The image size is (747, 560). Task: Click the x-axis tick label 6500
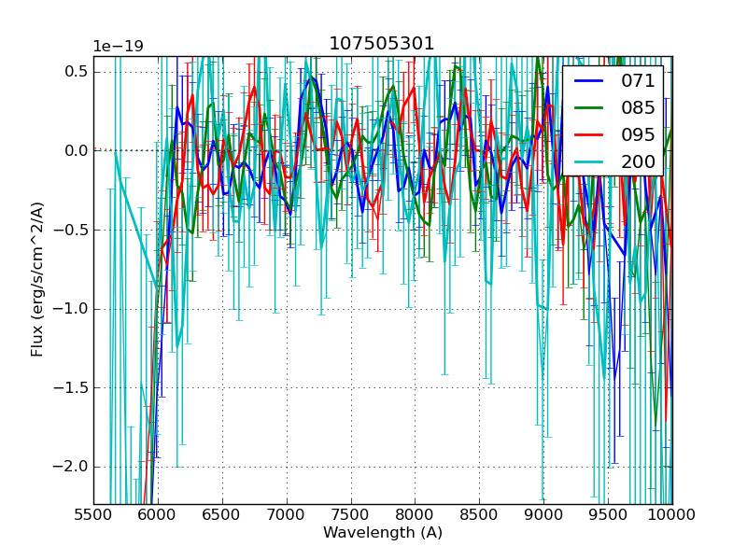(x=222, y=514)
